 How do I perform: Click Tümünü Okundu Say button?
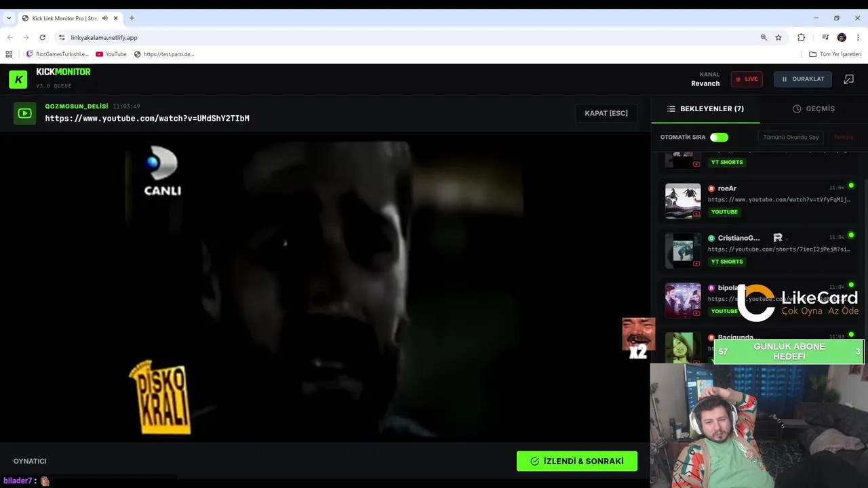click(x=791, y=138)
